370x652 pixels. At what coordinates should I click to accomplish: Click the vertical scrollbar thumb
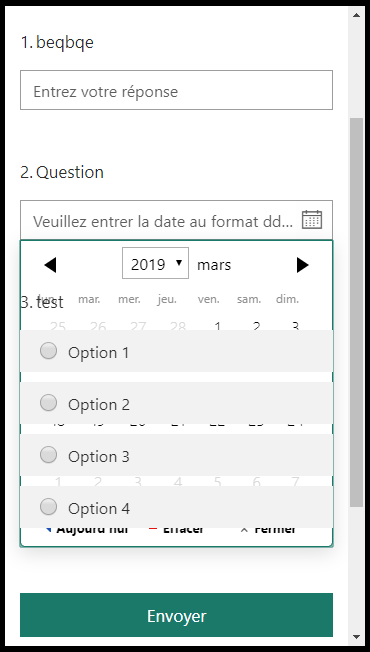point(356,312)
